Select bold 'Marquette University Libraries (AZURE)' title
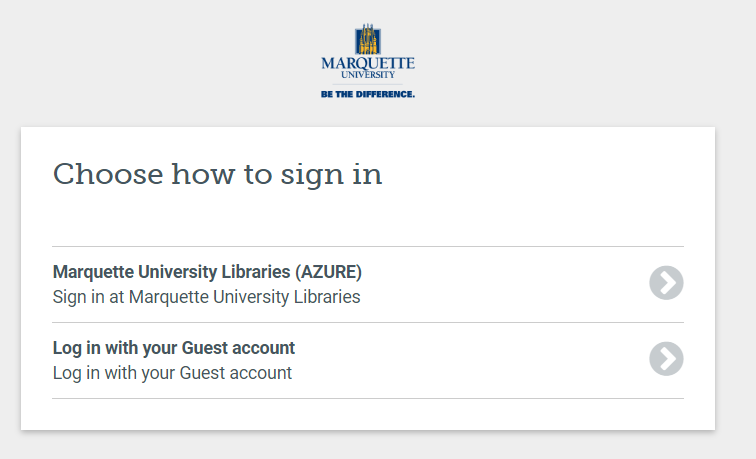The height and width of the screenshot is (459, 756). 207,271
